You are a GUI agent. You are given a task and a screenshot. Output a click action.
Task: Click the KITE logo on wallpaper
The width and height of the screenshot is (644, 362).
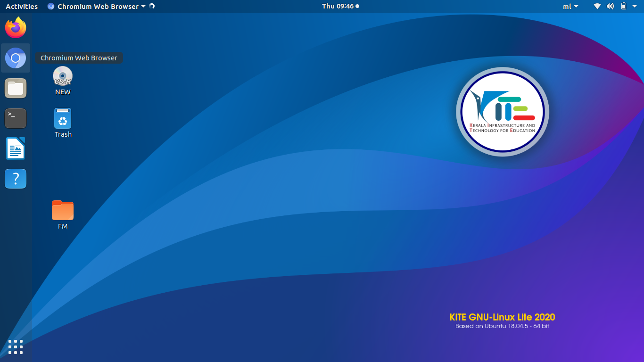pos(503,112)
